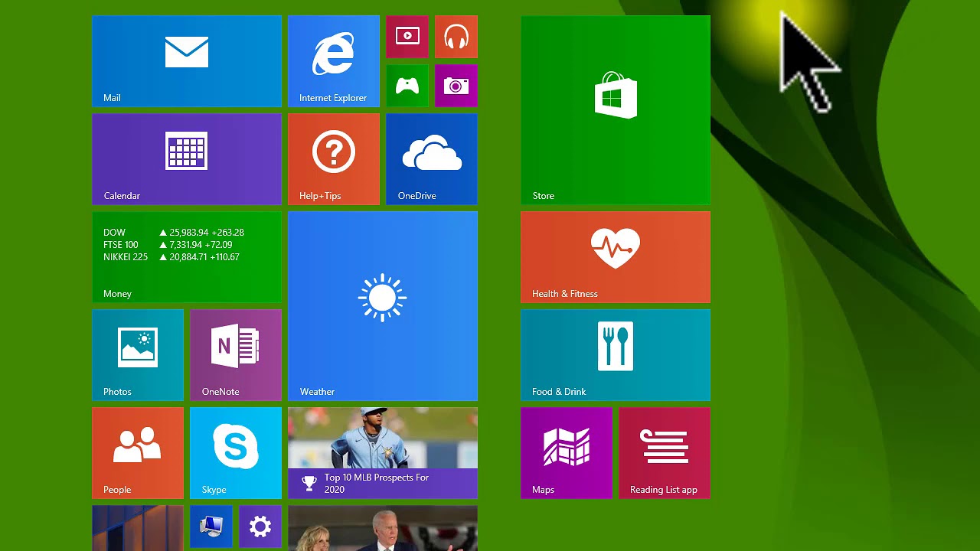Open the Food & Drink tile
Viewport: 980px width, 551px height.
point(616,355)
